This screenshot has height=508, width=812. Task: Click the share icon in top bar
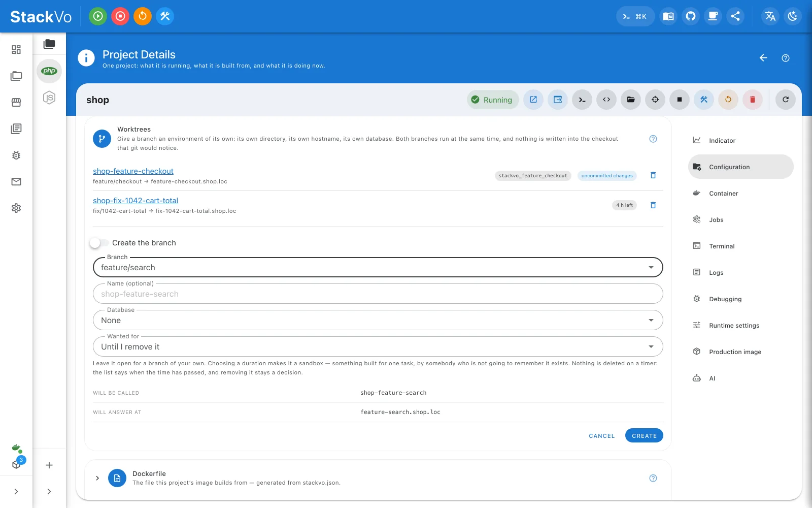pos(735,16)
